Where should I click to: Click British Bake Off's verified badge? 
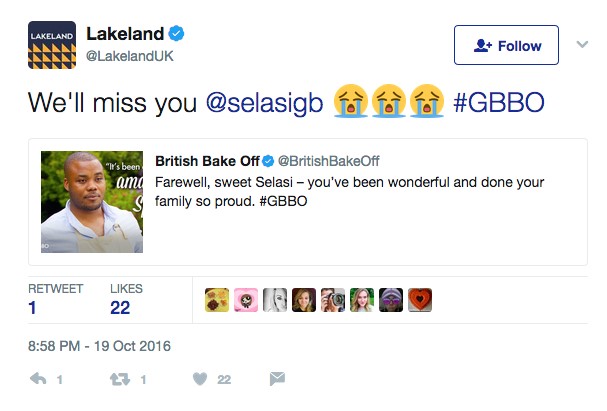point(268,161)
